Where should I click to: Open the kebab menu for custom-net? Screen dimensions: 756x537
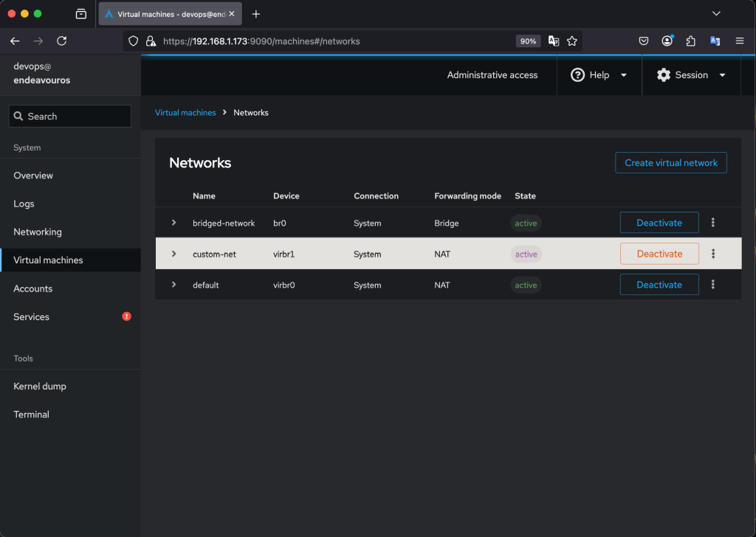pyautogui.click(x=713, y=254)
